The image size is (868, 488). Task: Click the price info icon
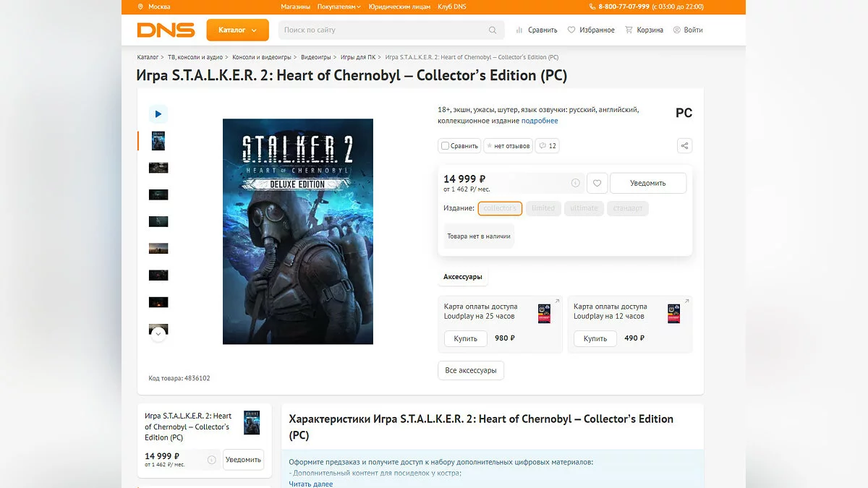(576, 183)
